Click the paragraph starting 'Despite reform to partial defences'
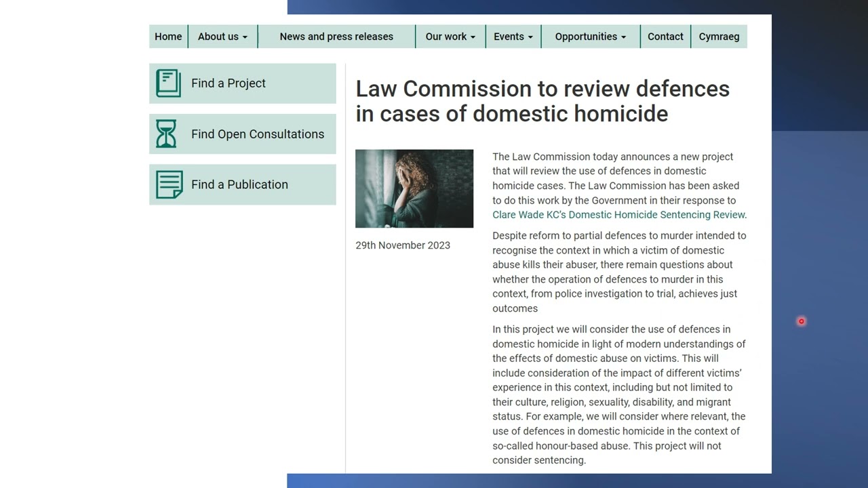The height and width of the screenshot is (488, 868). click(619, 272)
